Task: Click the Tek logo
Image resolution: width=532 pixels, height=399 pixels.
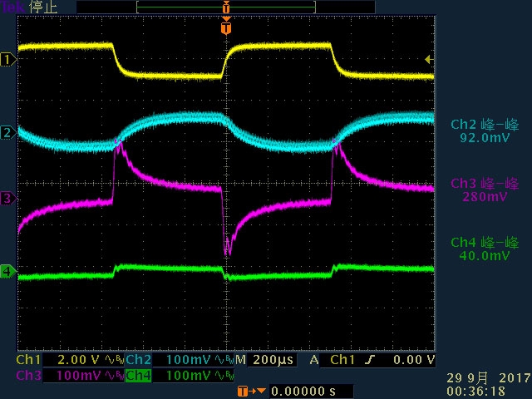Action: tap(13, 7)
